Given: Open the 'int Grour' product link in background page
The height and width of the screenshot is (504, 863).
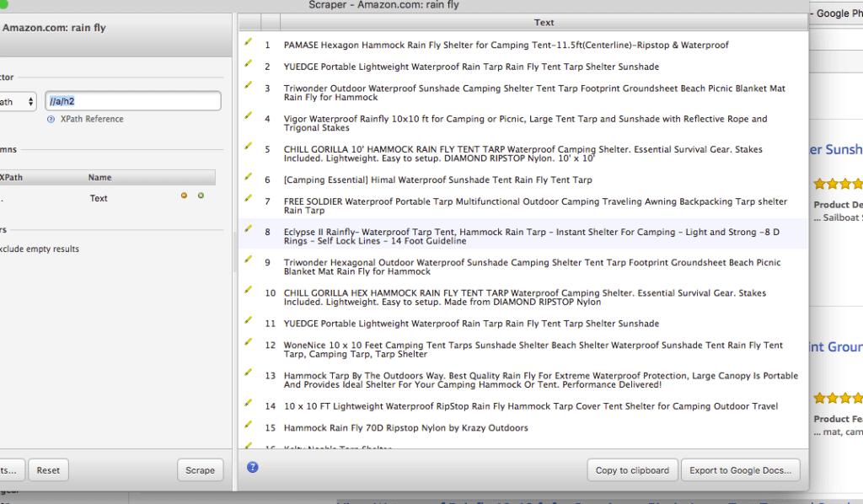Looking at the screenshot, I should 835,347.
